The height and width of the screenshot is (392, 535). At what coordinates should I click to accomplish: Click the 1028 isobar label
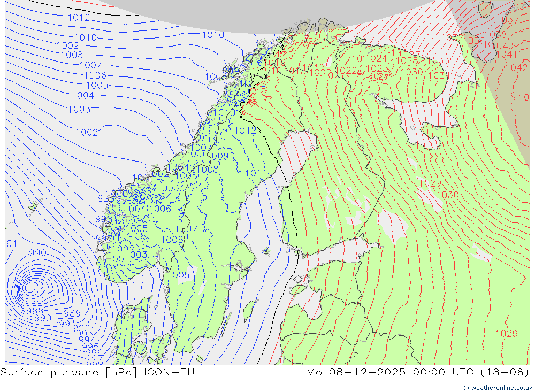[x=407, y=61]
